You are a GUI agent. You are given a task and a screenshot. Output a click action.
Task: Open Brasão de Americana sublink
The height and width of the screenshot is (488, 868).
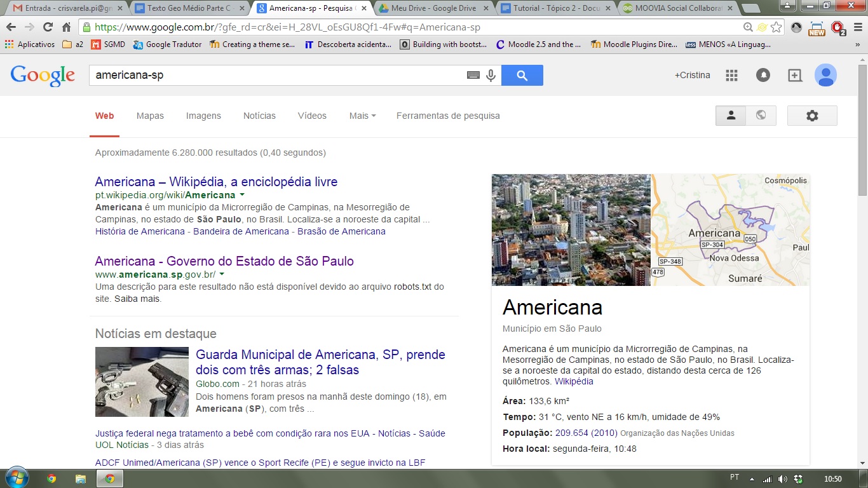click(341, 231)
